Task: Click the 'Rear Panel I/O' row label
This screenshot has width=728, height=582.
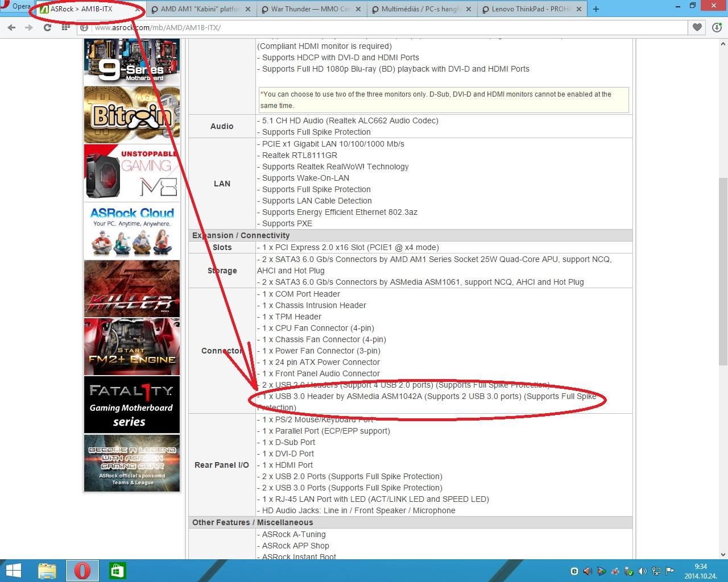Action: [x=222, y=465]
